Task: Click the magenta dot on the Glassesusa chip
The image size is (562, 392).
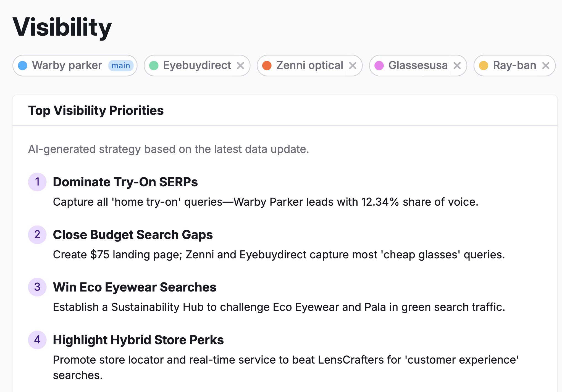Action: click(379, 65)
